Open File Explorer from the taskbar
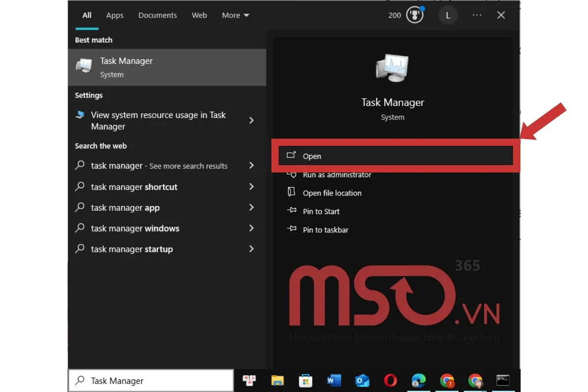The image size is (588, 392). tap(278, 380)
